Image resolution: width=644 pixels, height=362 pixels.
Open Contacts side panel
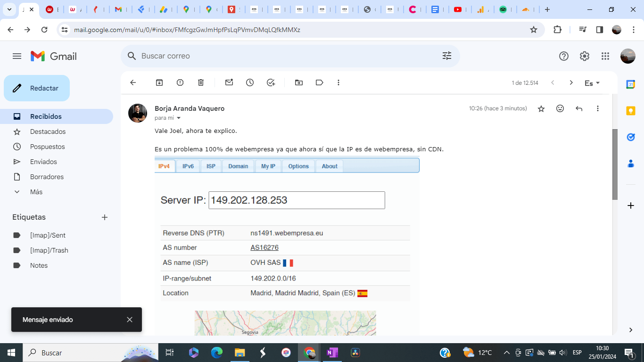(x=631, y=164)
